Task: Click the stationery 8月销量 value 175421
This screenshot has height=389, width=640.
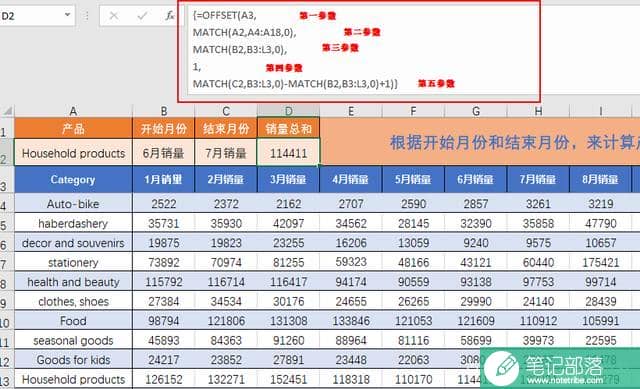Action: click(600, 262)
